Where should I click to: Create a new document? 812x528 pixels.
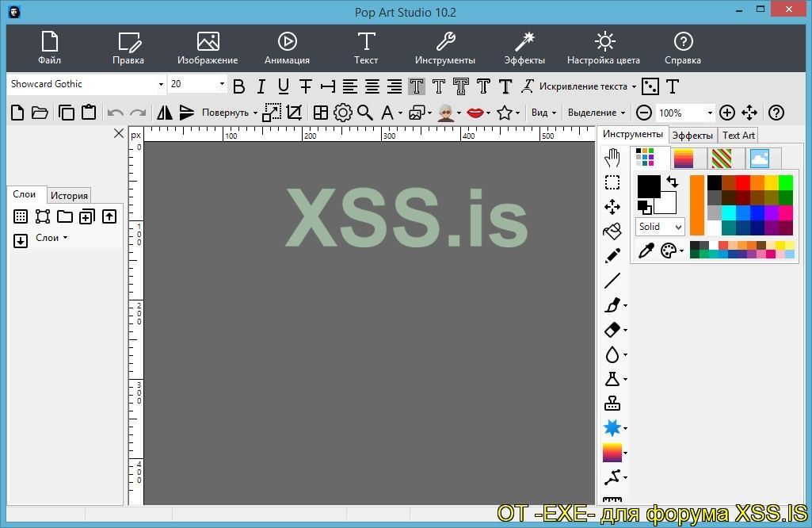click(x=17, y=113)
